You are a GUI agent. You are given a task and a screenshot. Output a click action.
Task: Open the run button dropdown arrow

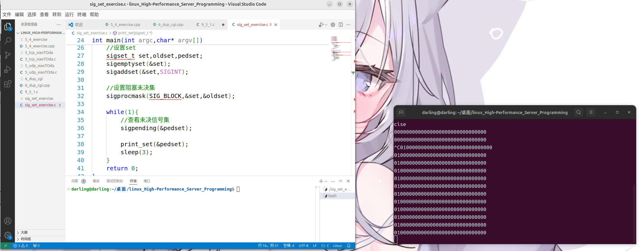[326, 25]
